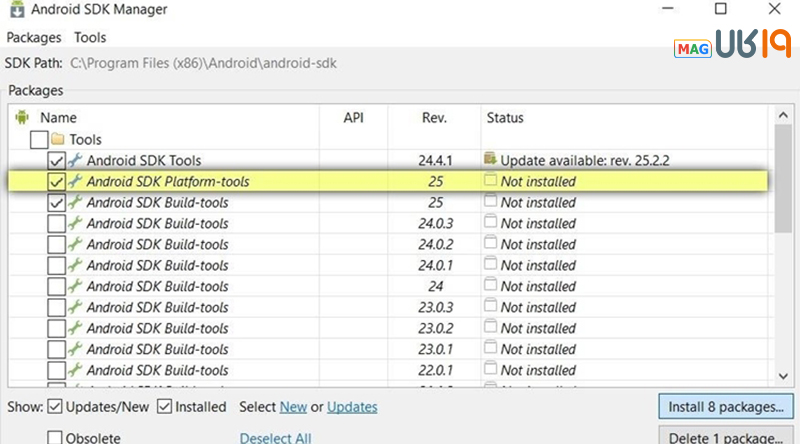
Task: Click the wrench icon beside Android SDK Platform-tools
Action: pos(75,182)
